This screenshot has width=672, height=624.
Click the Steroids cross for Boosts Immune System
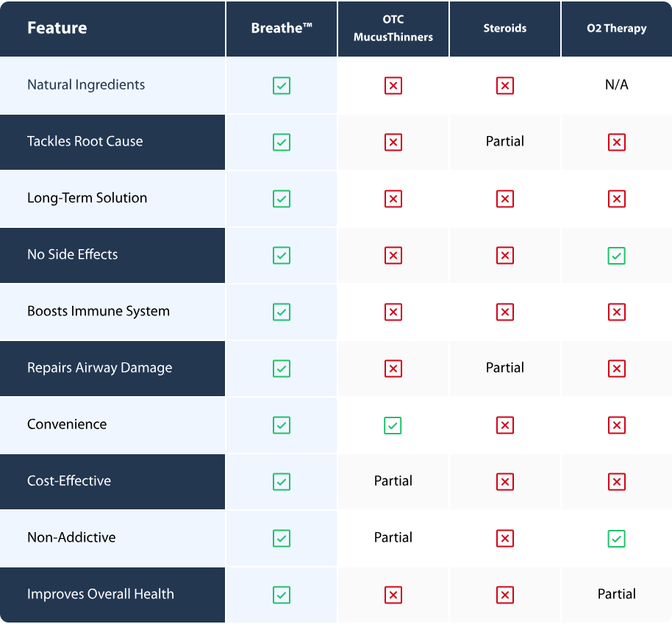pyautogui.click(x=505, y=312)
